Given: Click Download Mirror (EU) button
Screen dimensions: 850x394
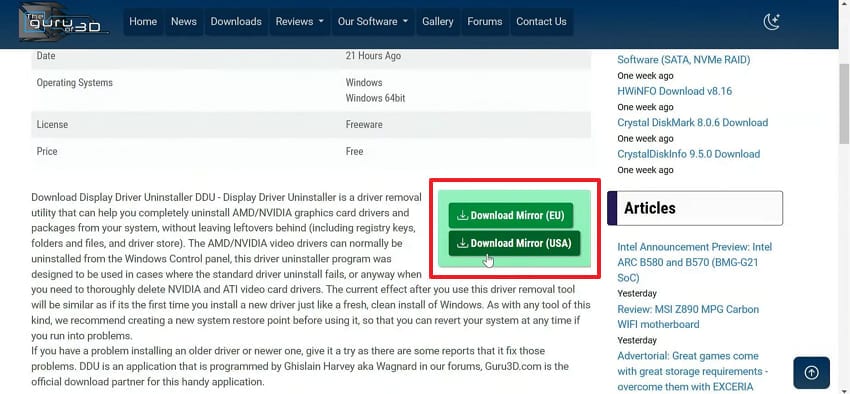Looking at the screenshot, I should (x=511, y=215).
